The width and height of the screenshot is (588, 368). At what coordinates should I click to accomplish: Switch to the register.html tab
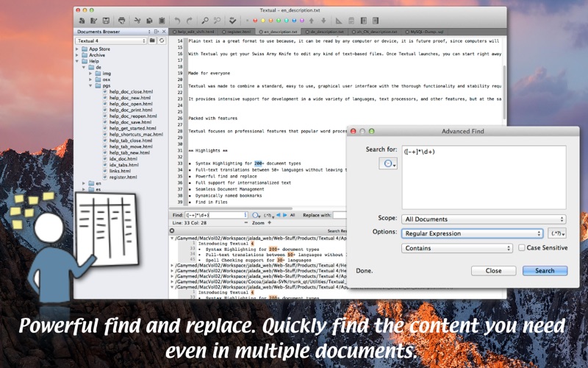(x=237, y=32)
